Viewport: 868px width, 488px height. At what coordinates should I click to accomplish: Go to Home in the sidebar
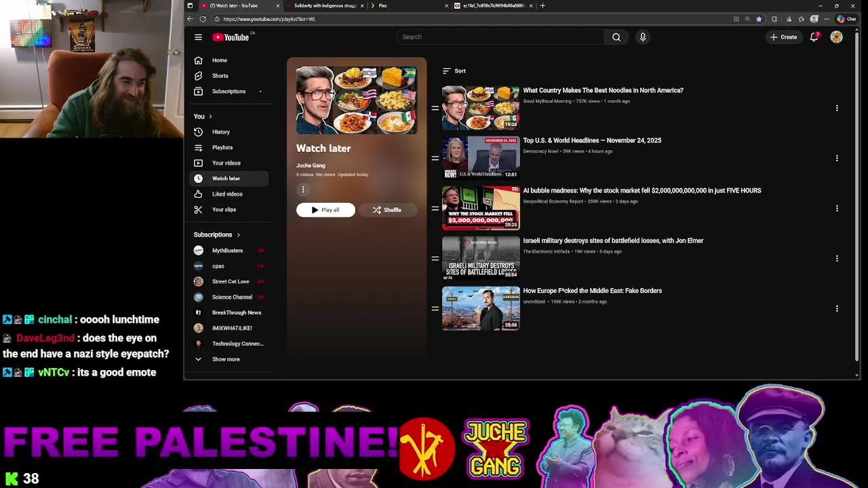coord(230,60)
